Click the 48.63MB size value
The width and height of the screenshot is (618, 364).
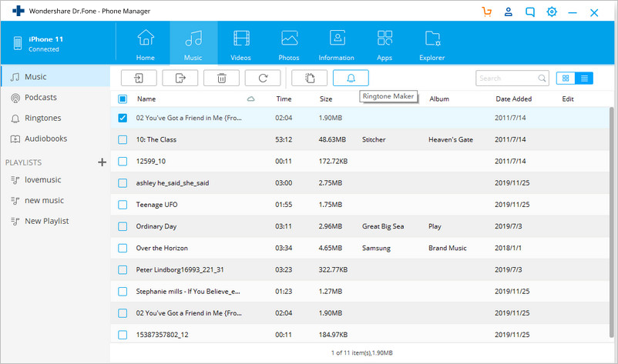pyautogui.click(x=332, y=140)
